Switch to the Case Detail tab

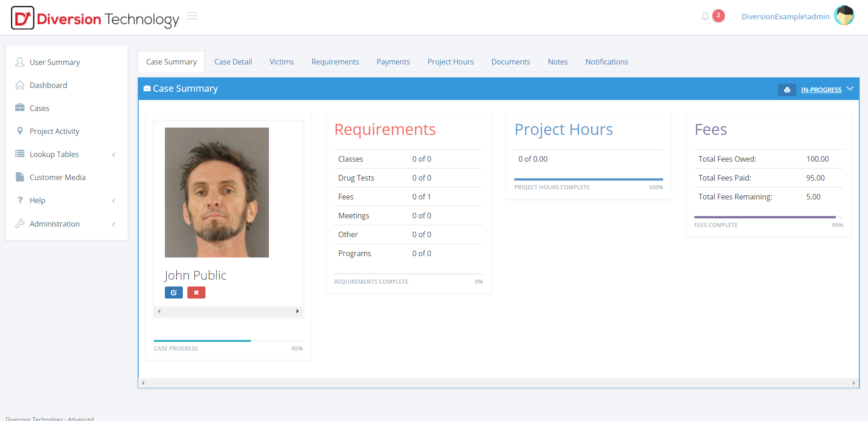[x=233, y=62]
